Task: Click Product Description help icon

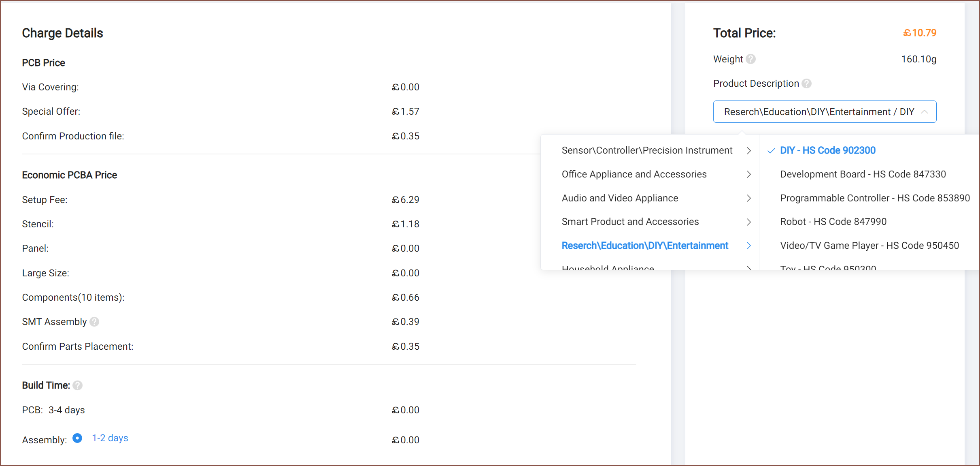Action: point(806,83)
